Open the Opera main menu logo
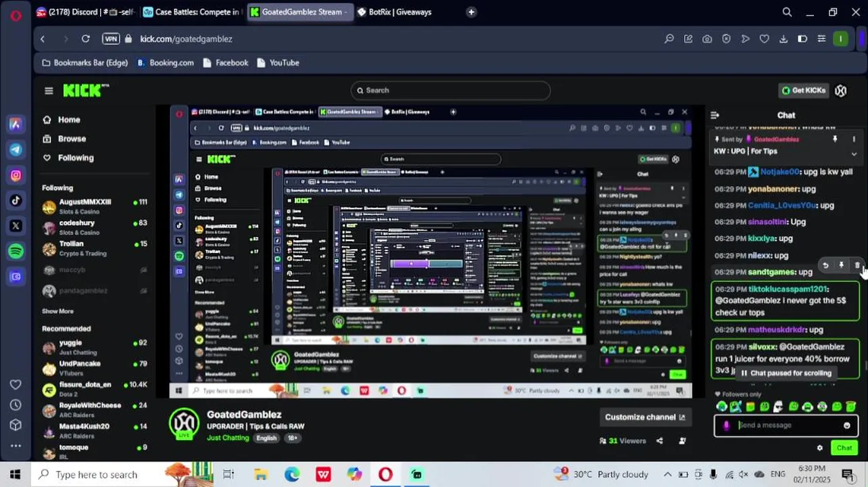 point(16,14)
